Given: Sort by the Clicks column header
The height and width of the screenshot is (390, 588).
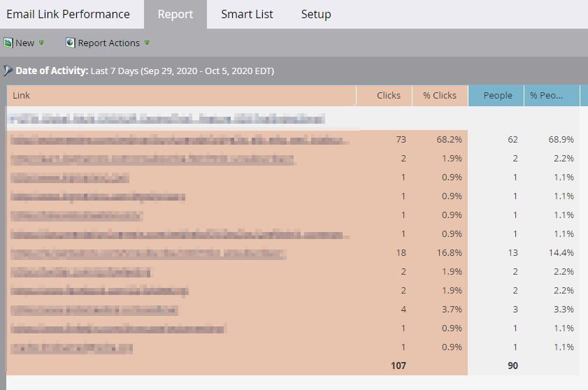Looking at the screenshot, I should pos(389,95).
